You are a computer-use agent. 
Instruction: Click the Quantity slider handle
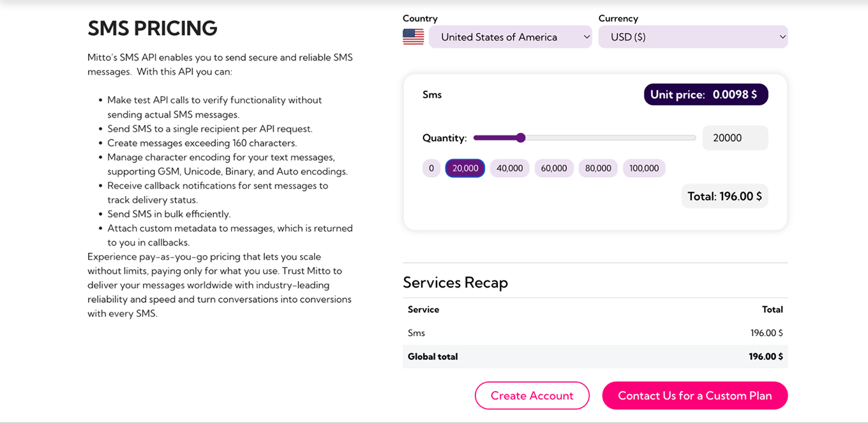coord(520,137)
